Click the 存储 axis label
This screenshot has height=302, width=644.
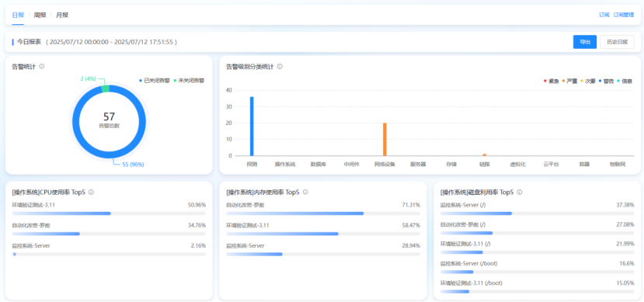tap(451, 164)
